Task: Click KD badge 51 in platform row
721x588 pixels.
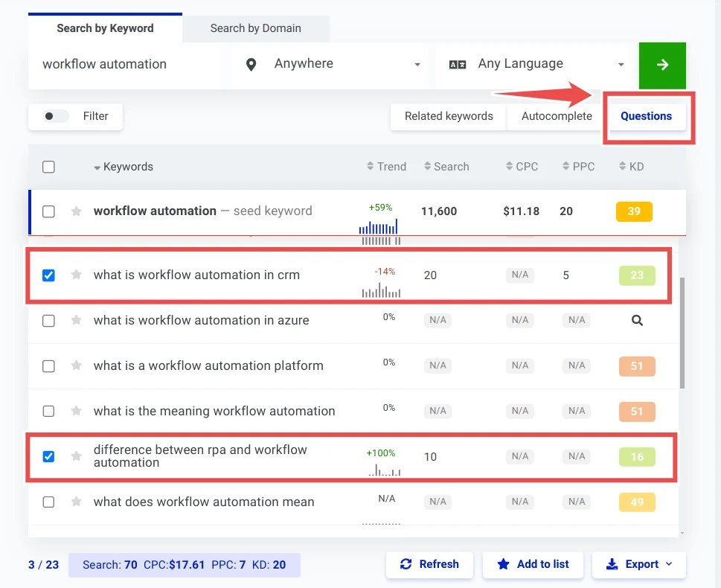Action: 637,366
